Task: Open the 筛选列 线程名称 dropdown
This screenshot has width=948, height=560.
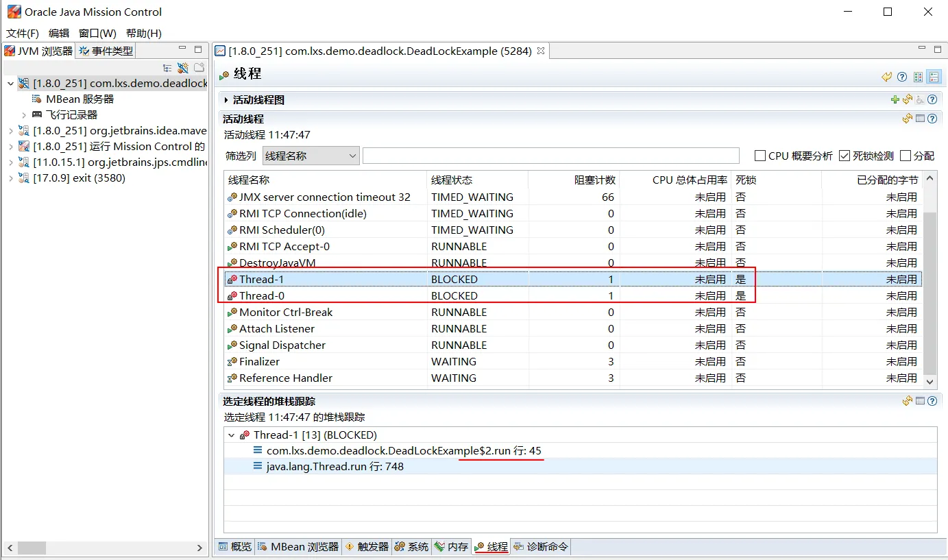Action: pyautogui.click(x=311, y=156)
